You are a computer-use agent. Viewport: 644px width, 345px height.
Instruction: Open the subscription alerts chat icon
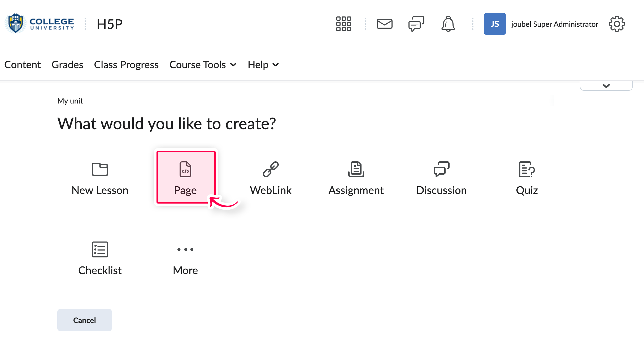point(416,24)
